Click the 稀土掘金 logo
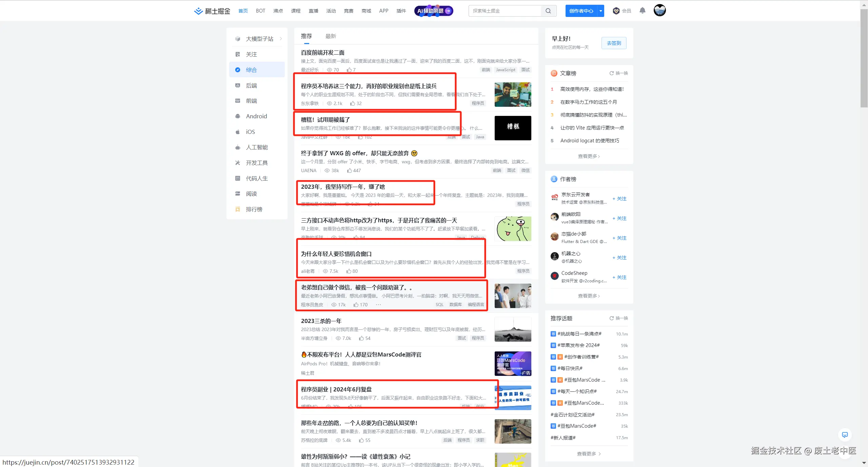 coord(212,11)
